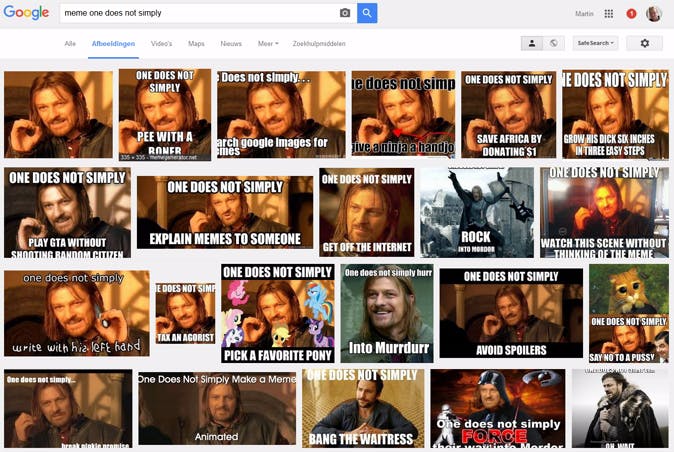Open the 'Bang the waitress' meme

(x=363, y=409)
